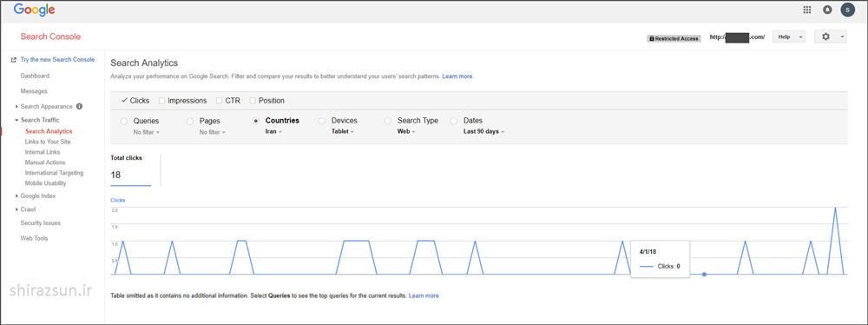Click the Search Console title link
Image resolution: width=868 pixels, height=325 pixels.
pyautogui.click(x=50, y=36)
